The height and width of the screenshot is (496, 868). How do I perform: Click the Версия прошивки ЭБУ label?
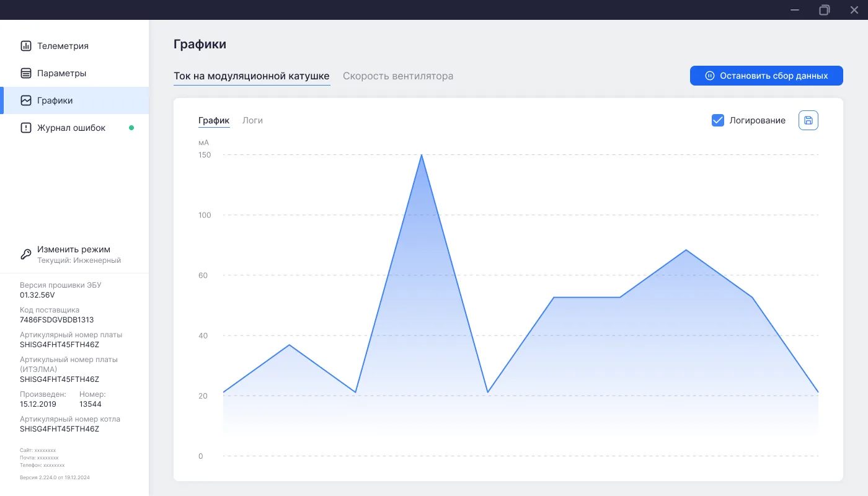[x=60, y=285]
